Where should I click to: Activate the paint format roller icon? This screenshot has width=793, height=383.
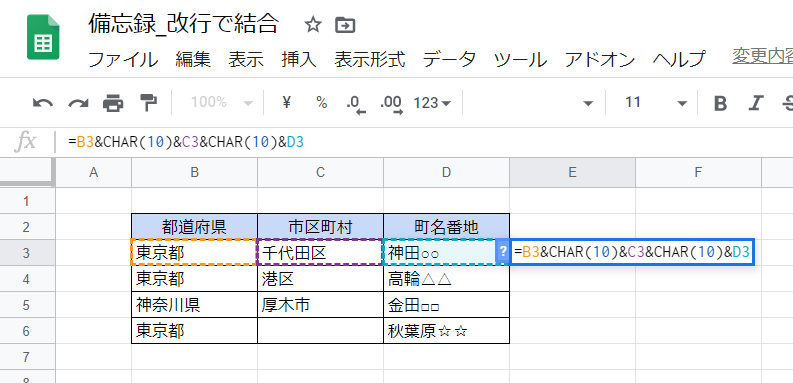click(x=148, y=103)
